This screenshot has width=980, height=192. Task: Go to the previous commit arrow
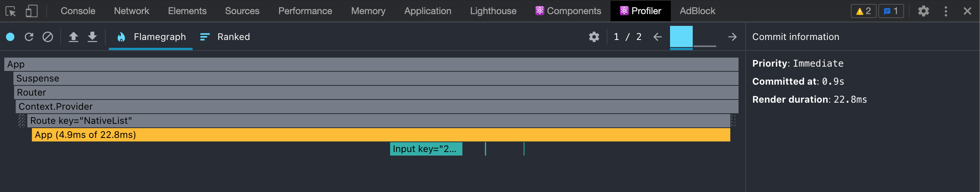point(658,37)
